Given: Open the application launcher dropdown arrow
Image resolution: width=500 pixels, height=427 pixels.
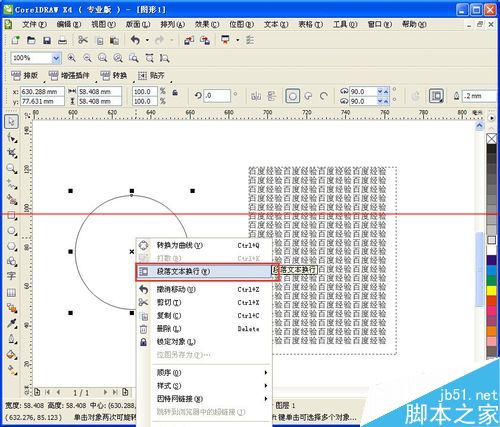Looking at the screenshot, I should 237,40.
